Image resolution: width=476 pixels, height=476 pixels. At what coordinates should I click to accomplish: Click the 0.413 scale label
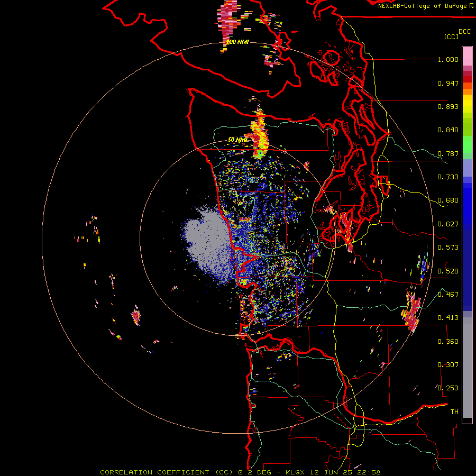[x=448, y=318]
